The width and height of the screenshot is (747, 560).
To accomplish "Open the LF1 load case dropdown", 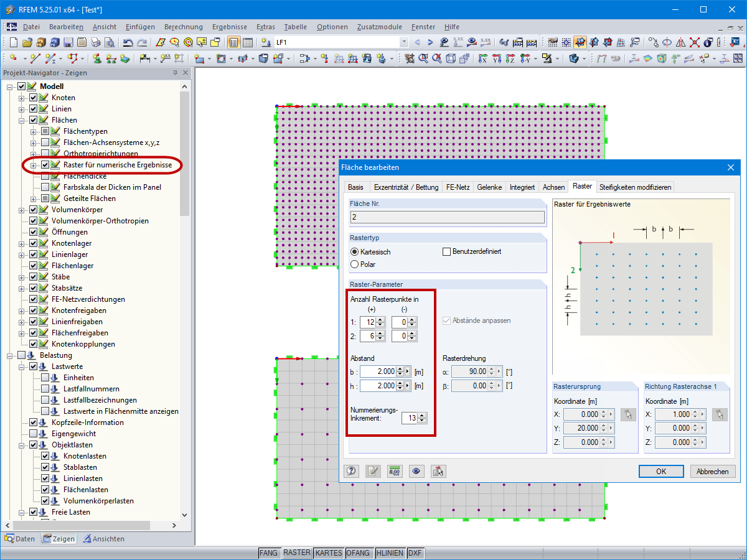I will tap(404, 42).
